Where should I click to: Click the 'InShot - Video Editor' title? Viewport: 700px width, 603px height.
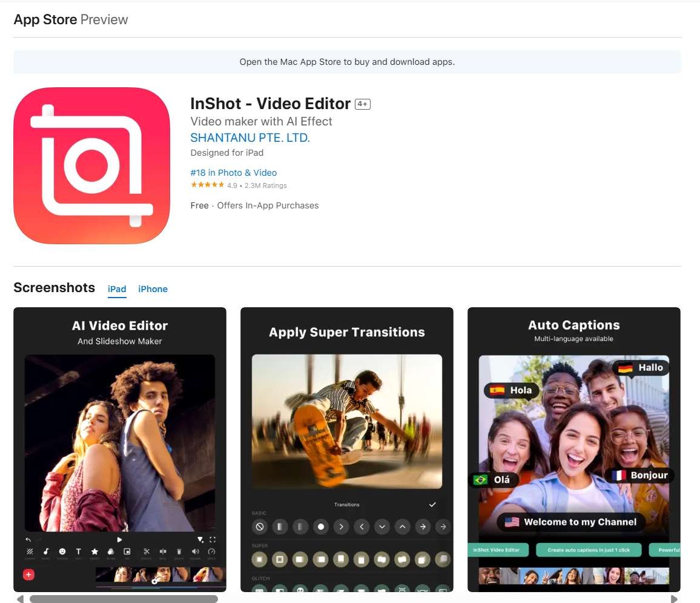click(270, 104)
